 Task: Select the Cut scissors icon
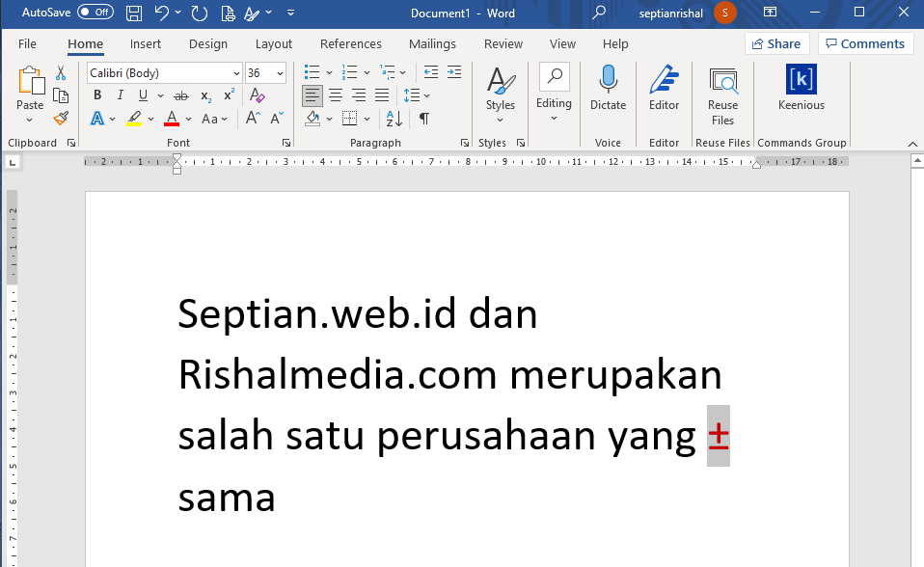[x=61, y=73]
